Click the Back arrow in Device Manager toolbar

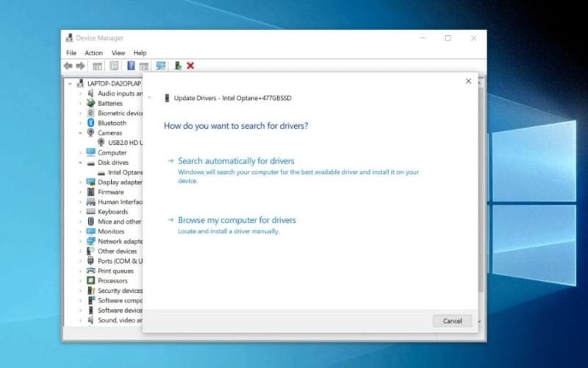point(68,66)
